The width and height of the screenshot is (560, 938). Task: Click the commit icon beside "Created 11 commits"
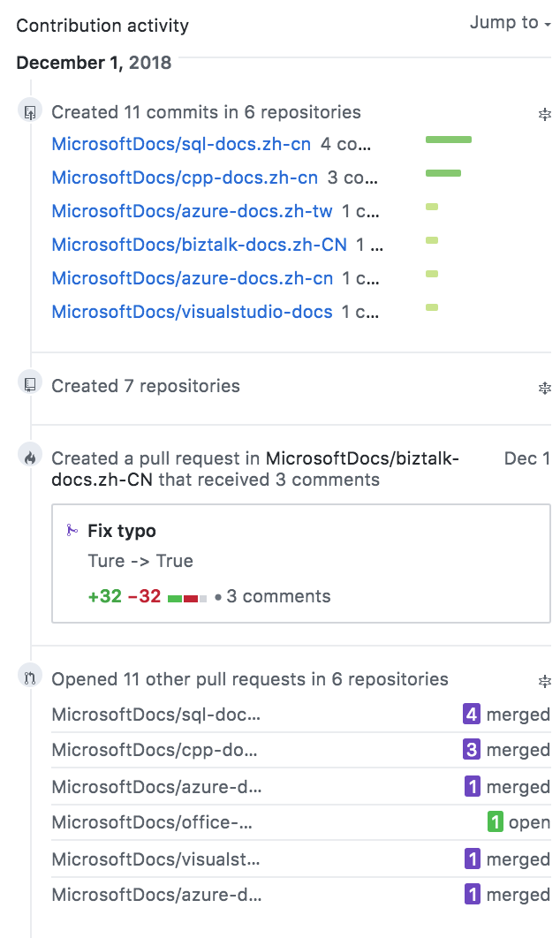(x=29, y=110)
